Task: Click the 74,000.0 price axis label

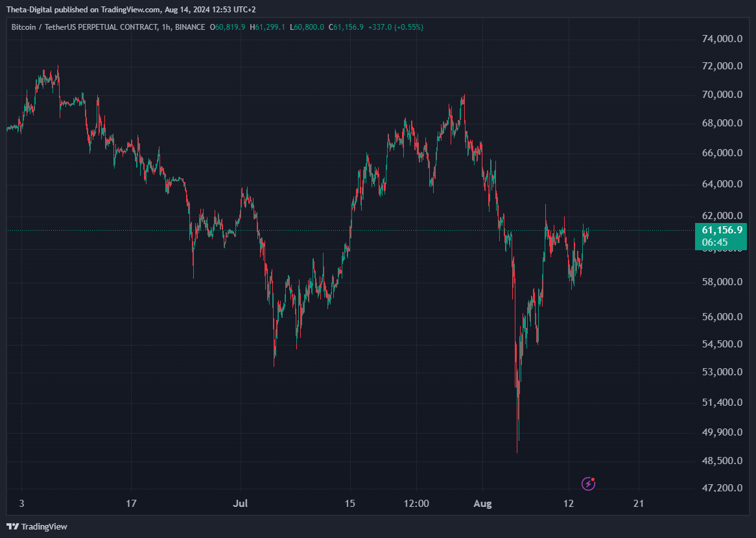Action: [722, 40]
